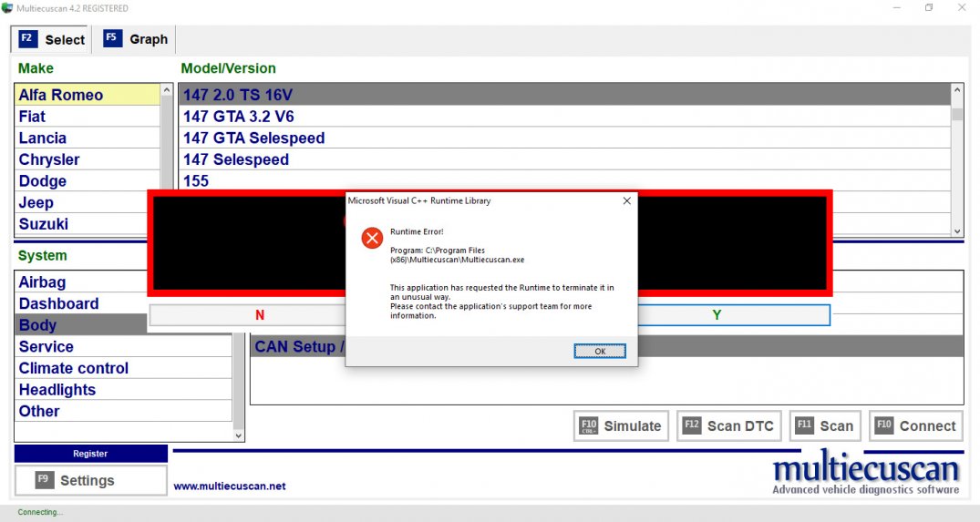980x522 pixels.
Task: Select Fiat in the Make list
Action: tap(33, 117)
